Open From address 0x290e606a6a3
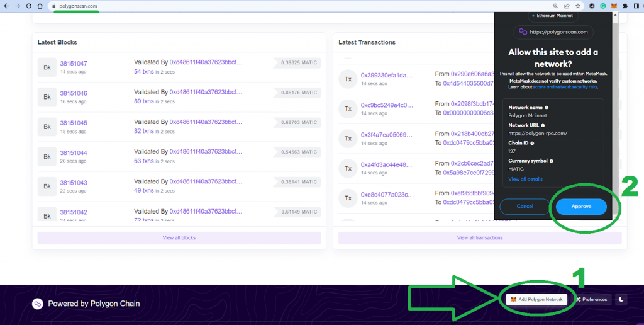This screenshot has width=644, height=325. point(473,74)
